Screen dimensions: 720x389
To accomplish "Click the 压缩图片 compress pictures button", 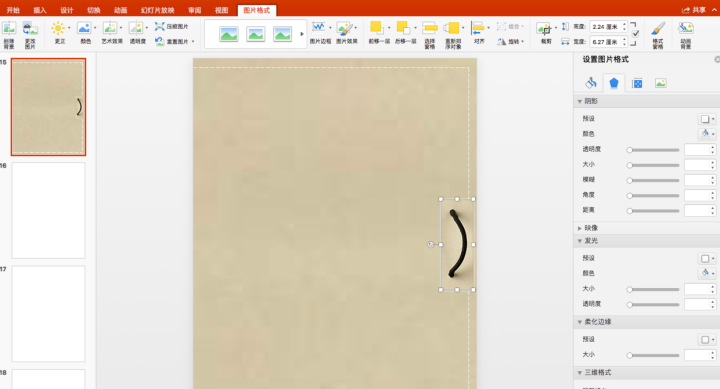I will click(x=172, y=26).
